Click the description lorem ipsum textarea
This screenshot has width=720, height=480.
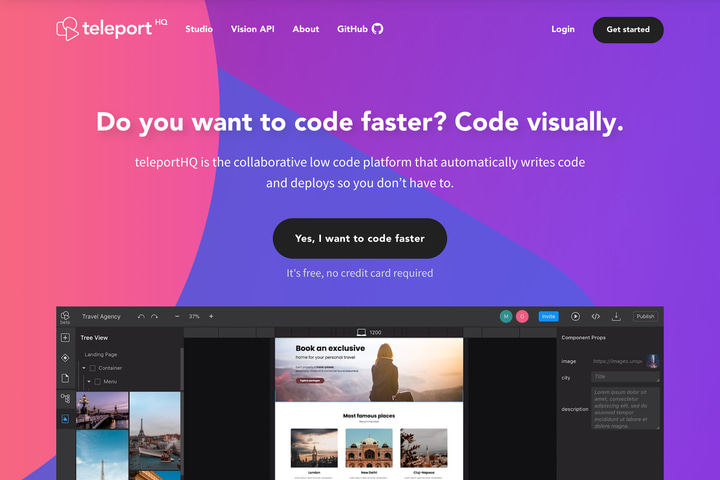(625, 408)
